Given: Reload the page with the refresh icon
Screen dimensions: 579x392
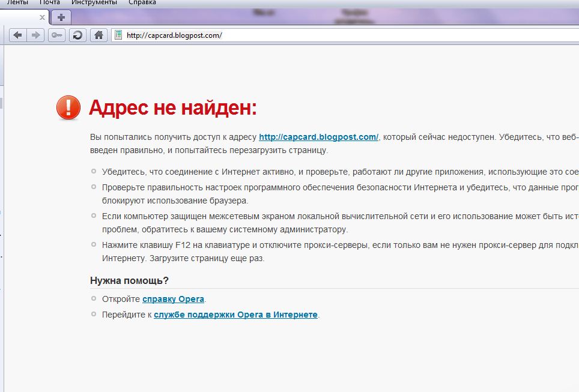Looking at the screenshot, I should (77, 35).
